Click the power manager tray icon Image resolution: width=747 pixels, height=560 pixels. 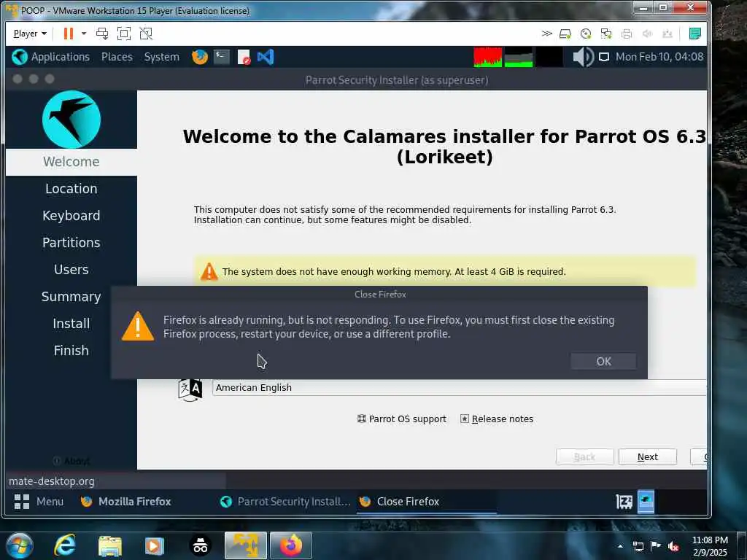tap(624, 502)
